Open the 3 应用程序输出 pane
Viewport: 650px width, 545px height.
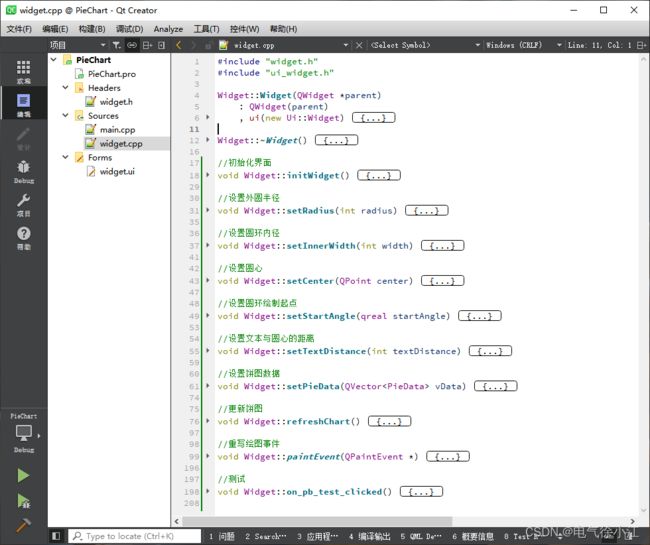pos(318,536)
